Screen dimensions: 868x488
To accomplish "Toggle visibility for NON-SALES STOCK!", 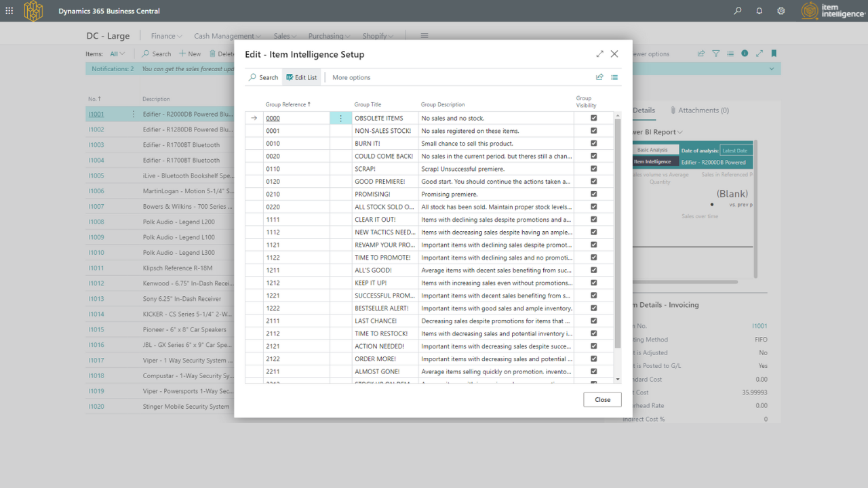I will (x=594, y=131).
